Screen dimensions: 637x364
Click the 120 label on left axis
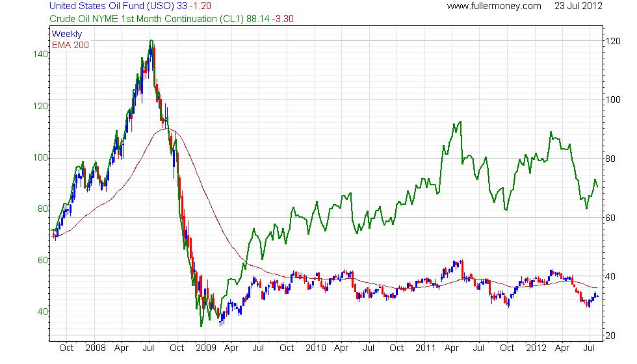coord(40,106)
